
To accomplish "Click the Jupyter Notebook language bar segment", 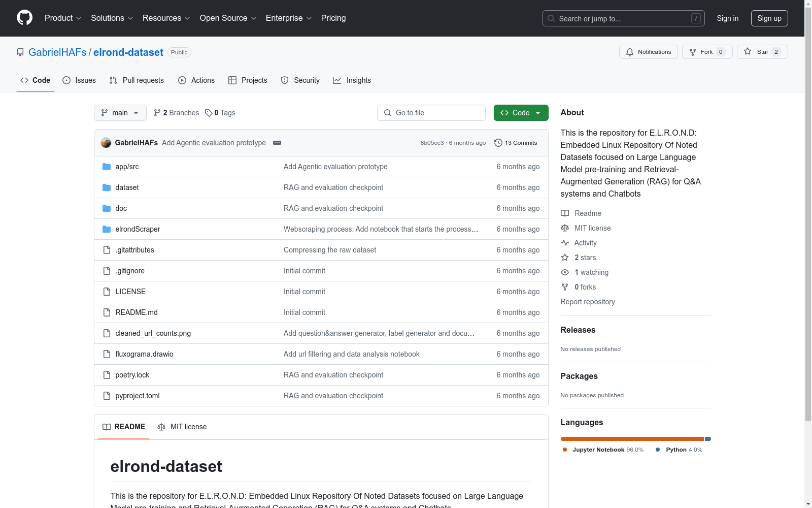I will (x=632, y=439).
